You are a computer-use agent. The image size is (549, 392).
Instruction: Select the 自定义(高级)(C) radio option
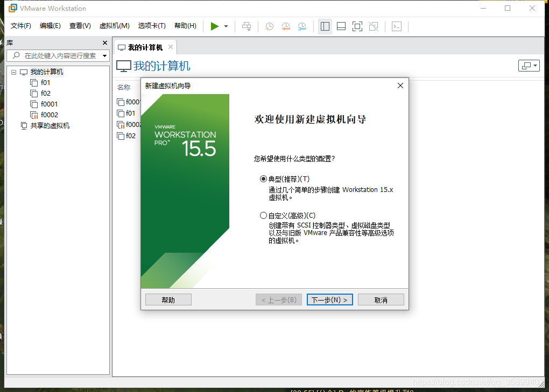263,216
